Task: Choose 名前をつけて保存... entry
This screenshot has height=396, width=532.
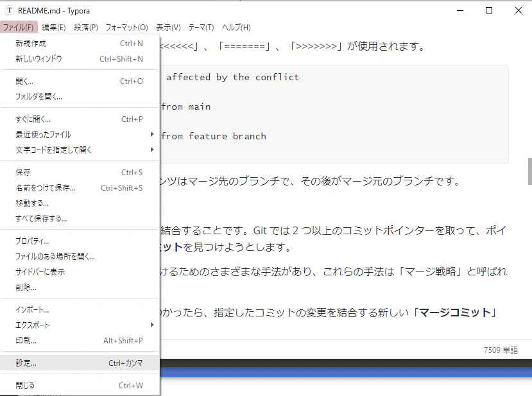Action: (x=80, y=187)
